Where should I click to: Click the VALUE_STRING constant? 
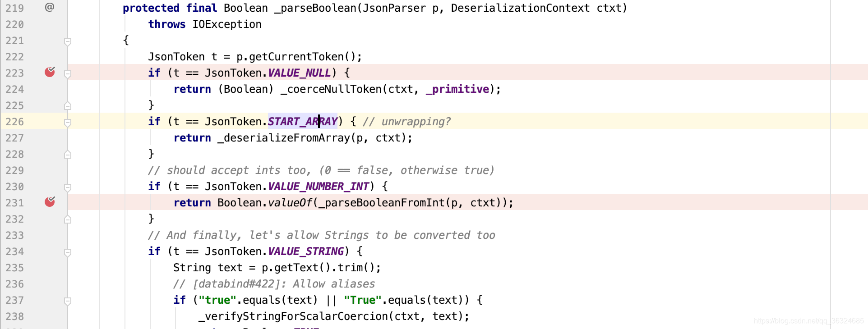[x=306, y=251]
